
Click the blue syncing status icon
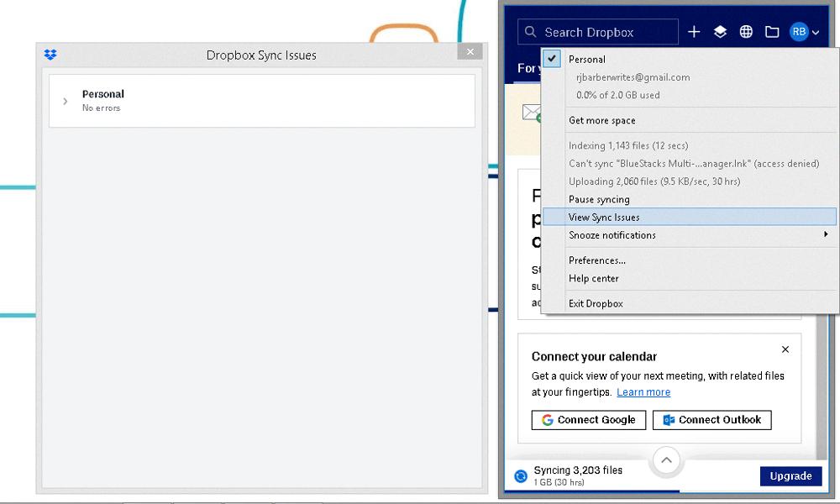[521, 475]
